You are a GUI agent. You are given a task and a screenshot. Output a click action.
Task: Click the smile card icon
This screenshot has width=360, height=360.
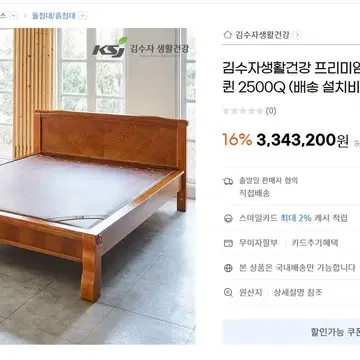(228, 218)
